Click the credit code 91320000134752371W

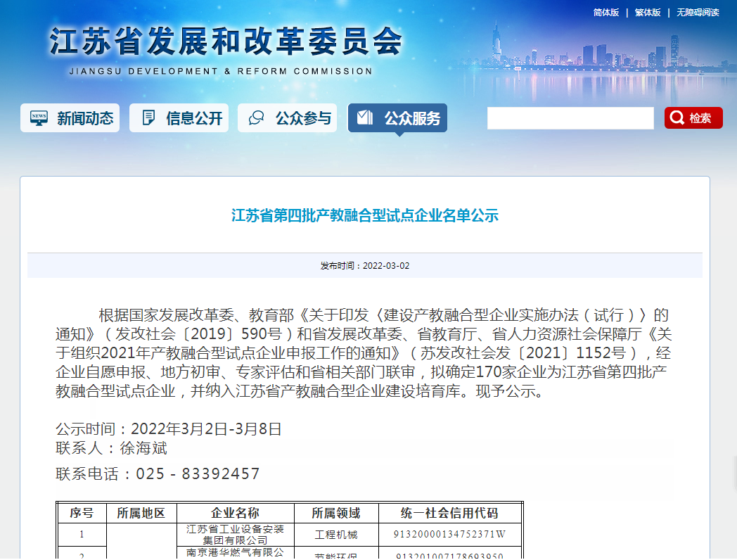pyautogui.click(x=450, y=534)
